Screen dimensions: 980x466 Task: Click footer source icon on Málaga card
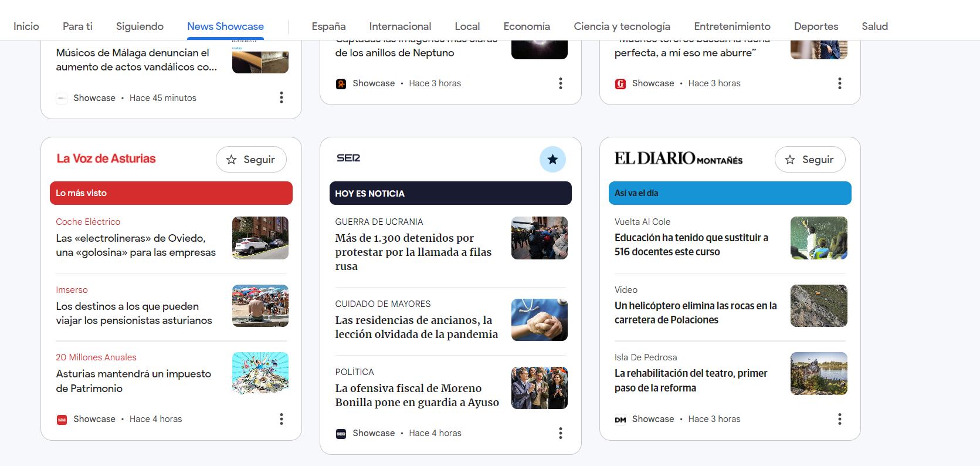62,98
